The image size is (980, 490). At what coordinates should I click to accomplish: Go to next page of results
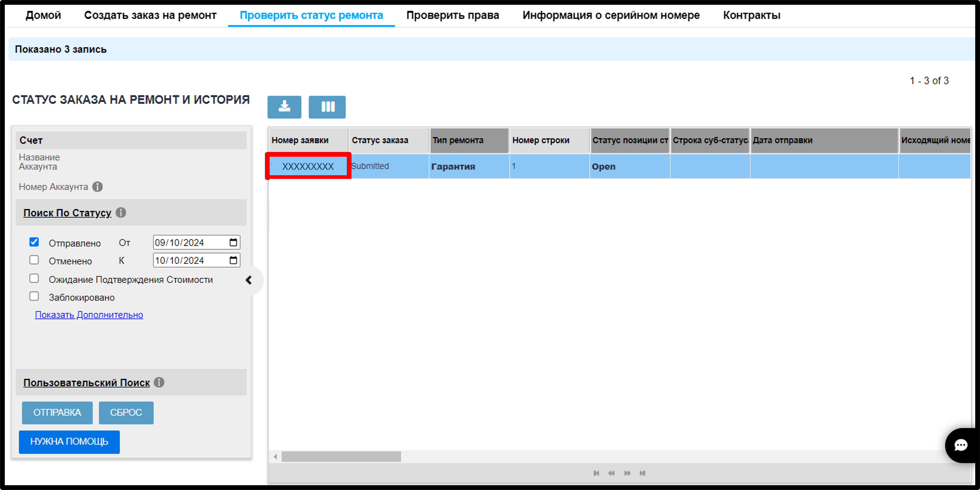(x=627, y=473)
